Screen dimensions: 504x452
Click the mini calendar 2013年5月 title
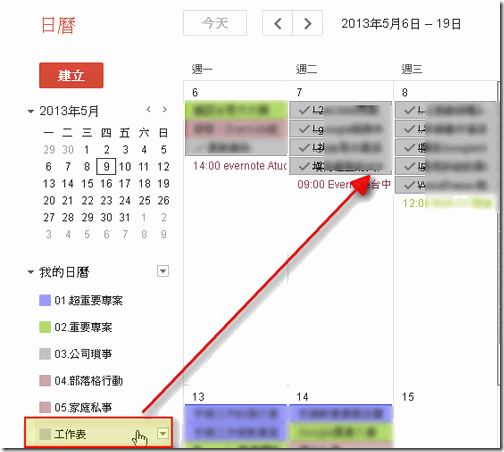69,111
